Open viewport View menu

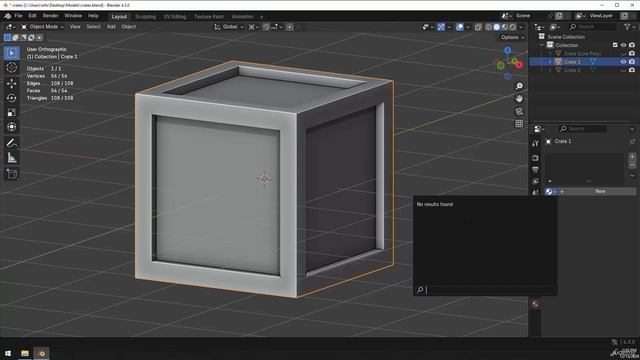75,27
